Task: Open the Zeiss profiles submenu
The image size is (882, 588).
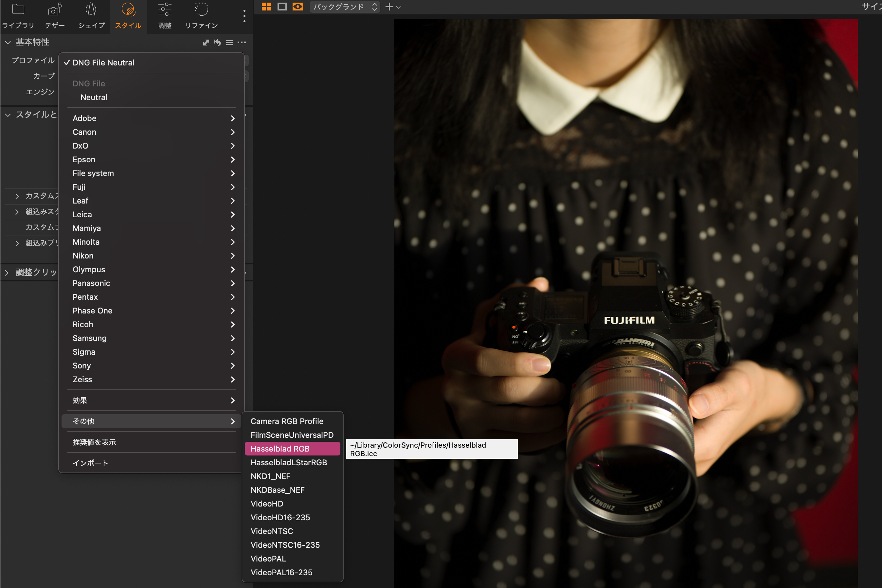Action: point(152,380)
